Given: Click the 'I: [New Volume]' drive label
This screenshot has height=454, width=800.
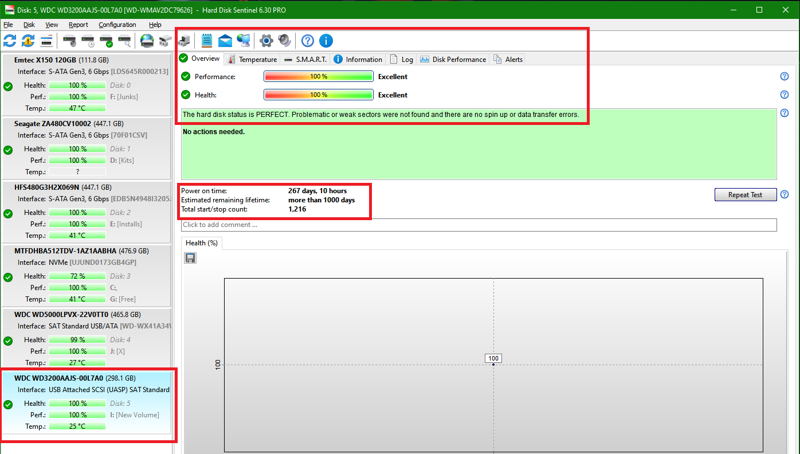Looking at the screenshot, I should coord(135,415).
